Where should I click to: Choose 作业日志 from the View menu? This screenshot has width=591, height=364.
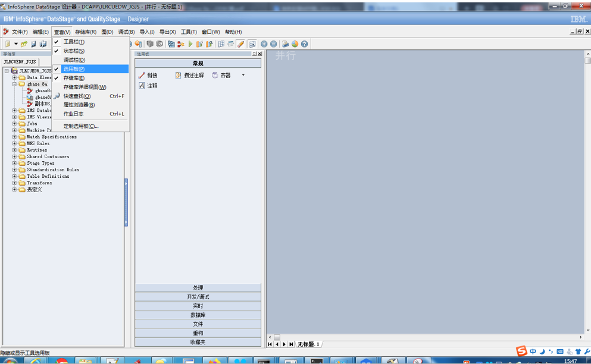click(90, 114)
